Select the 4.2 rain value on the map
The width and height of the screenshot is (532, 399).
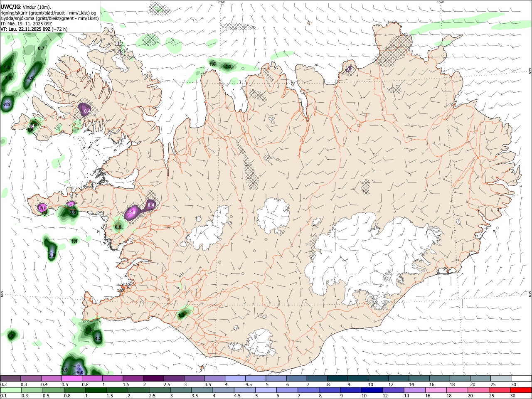(98, 338)
